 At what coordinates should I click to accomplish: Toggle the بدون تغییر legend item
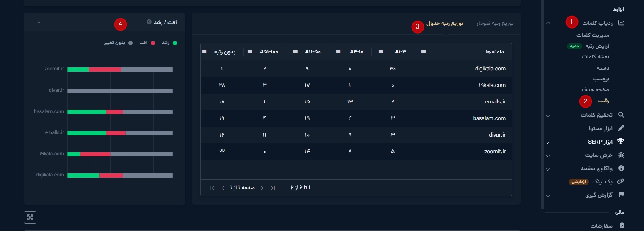pyautogui.click(x=118, y=43)
